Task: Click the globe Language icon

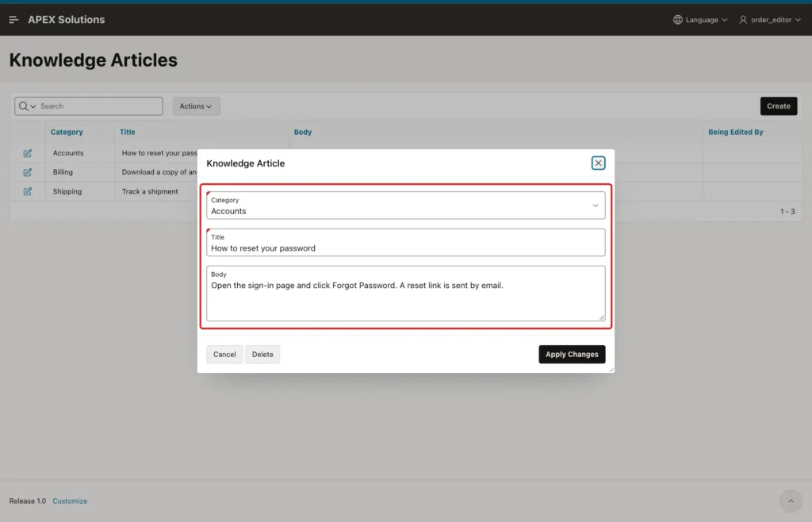Action: click(677, 20)
